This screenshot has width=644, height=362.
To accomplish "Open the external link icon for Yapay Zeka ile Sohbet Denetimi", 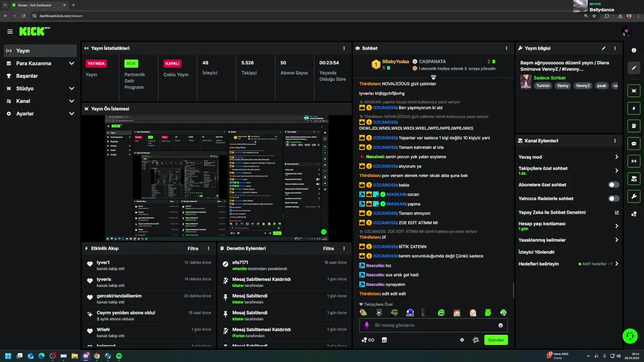I will click(617, 212).
